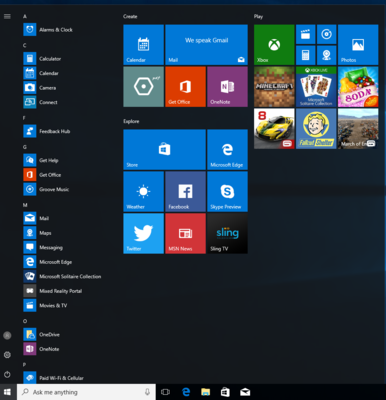Open the Weather tile
Image resolution: width=386 pixels, height=400 pixels.
[143, 191]
